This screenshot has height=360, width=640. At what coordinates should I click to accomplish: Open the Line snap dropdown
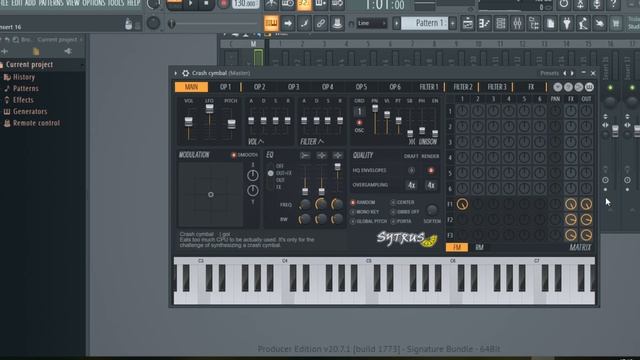coord(372,23)
